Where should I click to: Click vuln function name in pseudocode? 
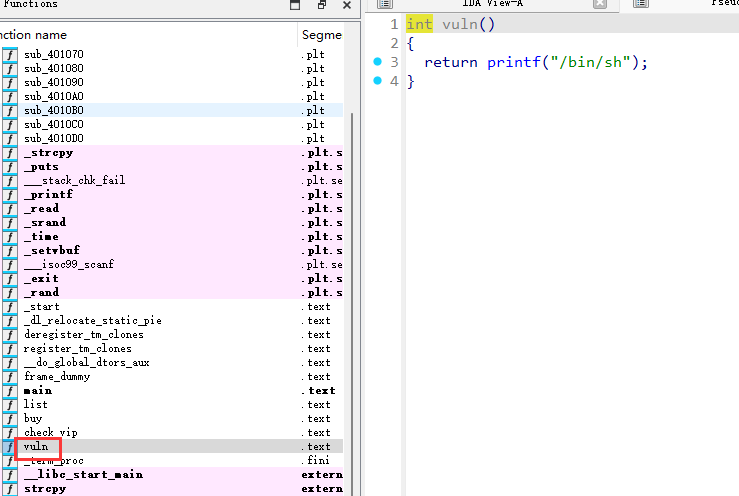[x=460, y=24]
